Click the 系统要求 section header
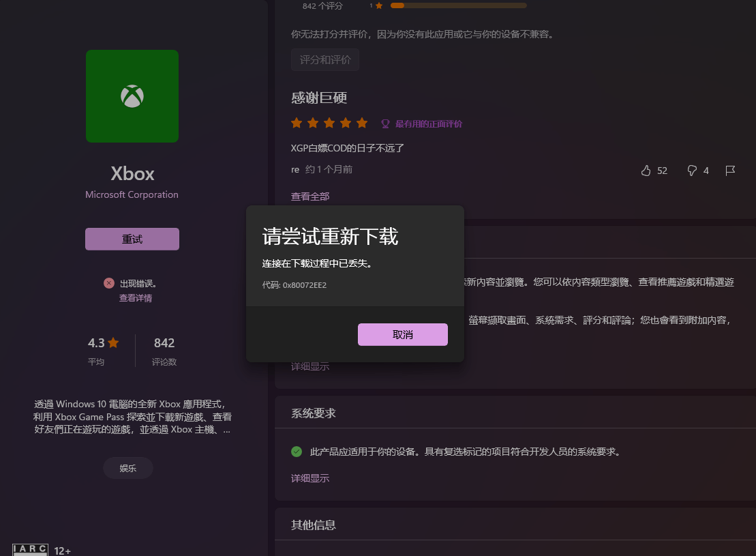756x556 pixels. tap(314, 413)
